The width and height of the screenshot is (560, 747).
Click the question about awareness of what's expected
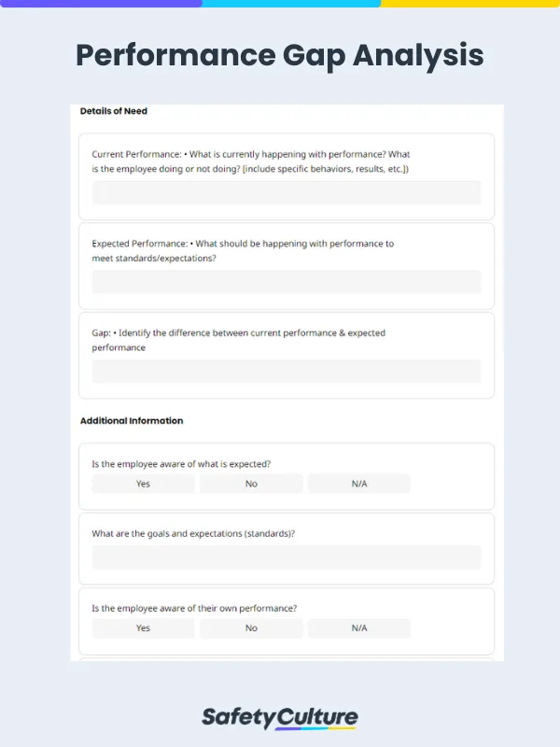pyautogui.click(x=181, y=463)
